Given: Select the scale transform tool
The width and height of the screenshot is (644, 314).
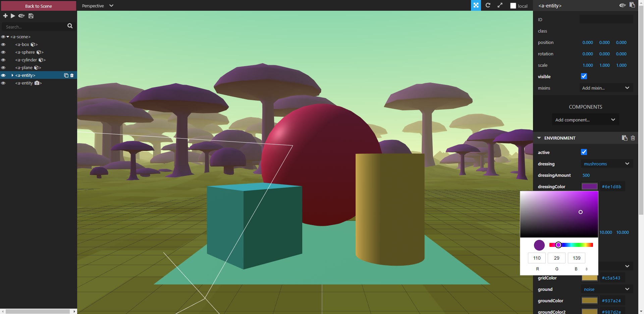Looking at the screenshot, I should 500,5.
